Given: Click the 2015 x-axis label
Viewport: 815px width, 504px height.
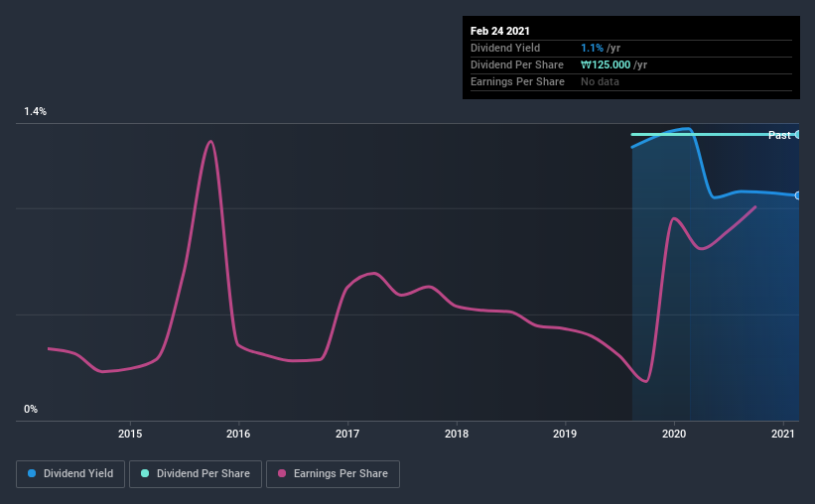Looking at the screenshot, I should [130, 434].
